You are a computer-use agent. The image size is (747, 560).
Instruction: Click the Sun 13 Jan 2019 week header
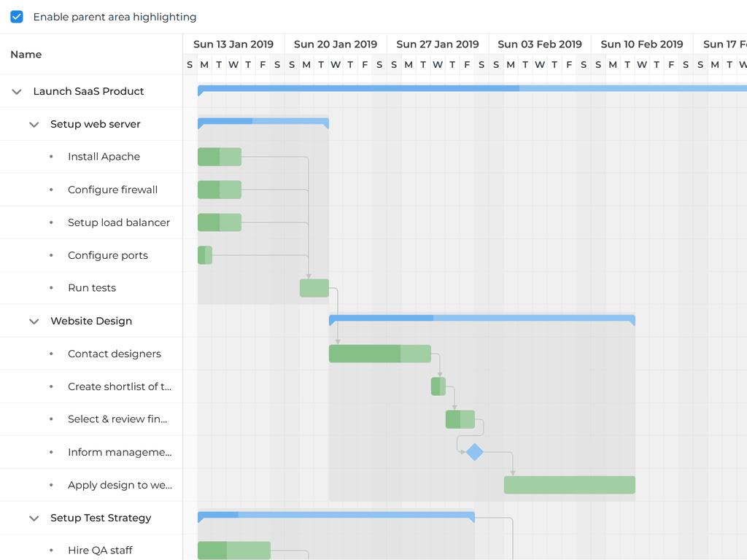click(233, 44)
